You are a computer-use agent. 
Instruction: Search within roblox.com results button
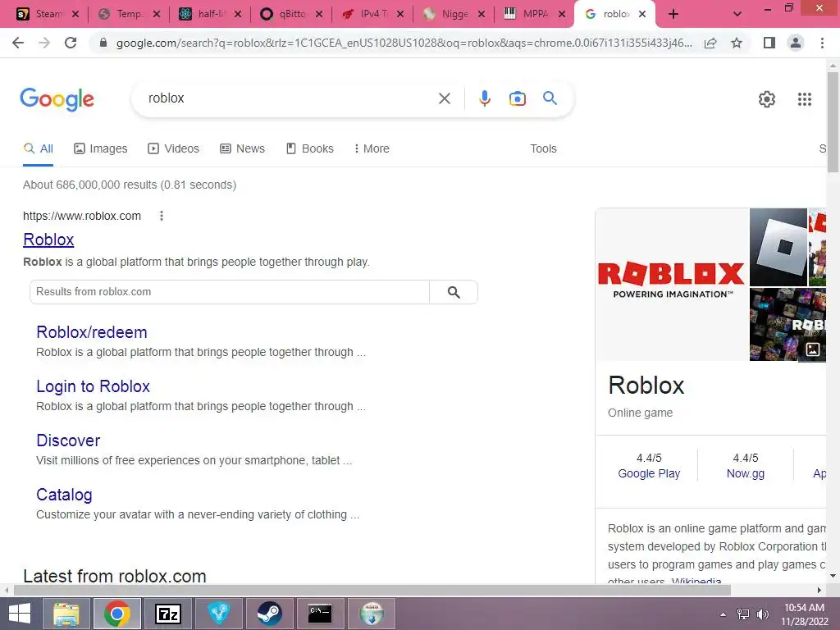pos(453,292)
